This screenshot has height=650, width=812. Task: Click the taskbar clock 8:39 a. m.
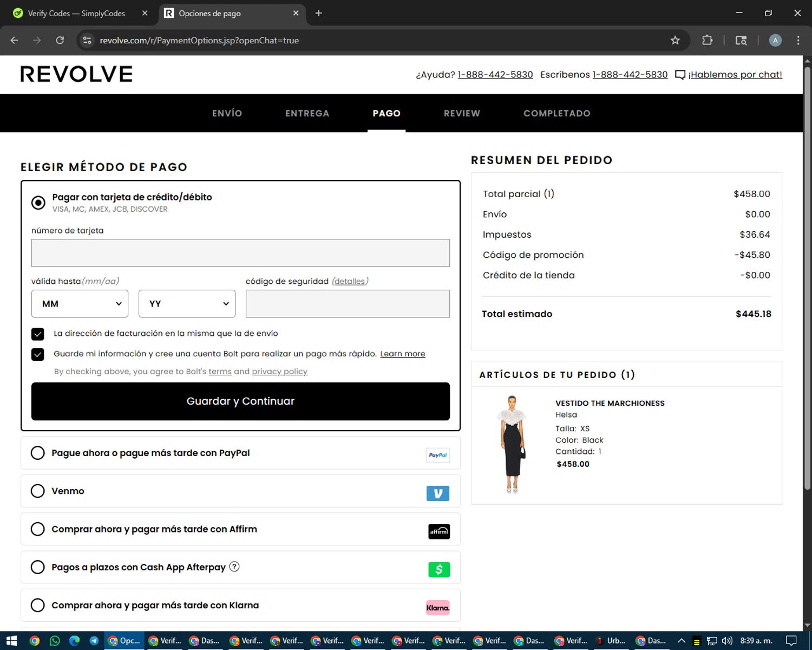[756, 641]
